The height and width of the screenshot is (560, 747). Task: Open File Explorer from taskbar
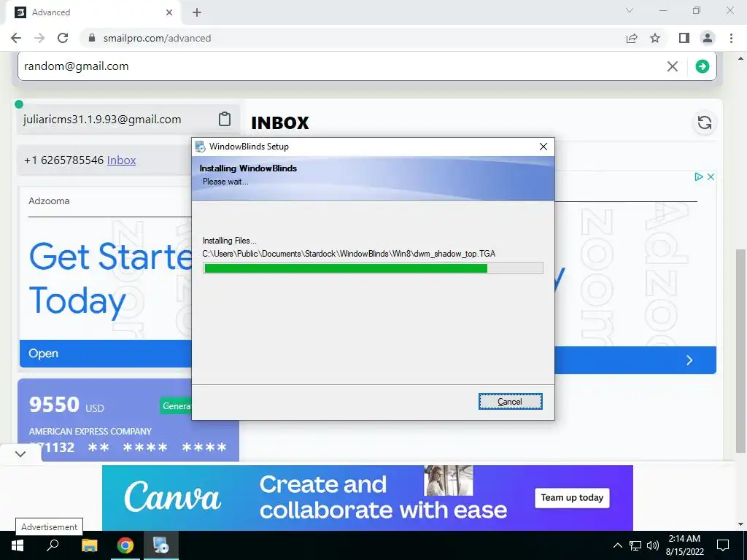pyautogui.click(x=89, y=545)
